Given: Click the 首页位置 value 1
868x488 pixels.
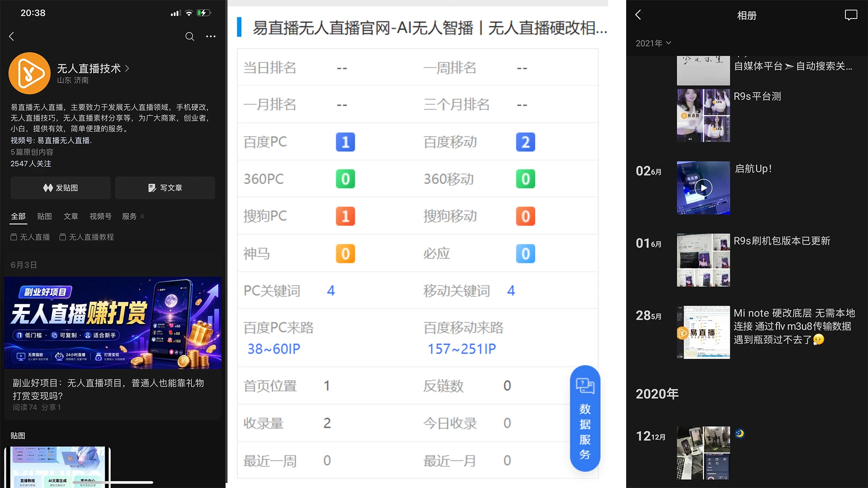Looking at the screenshot, I should 327,386.
